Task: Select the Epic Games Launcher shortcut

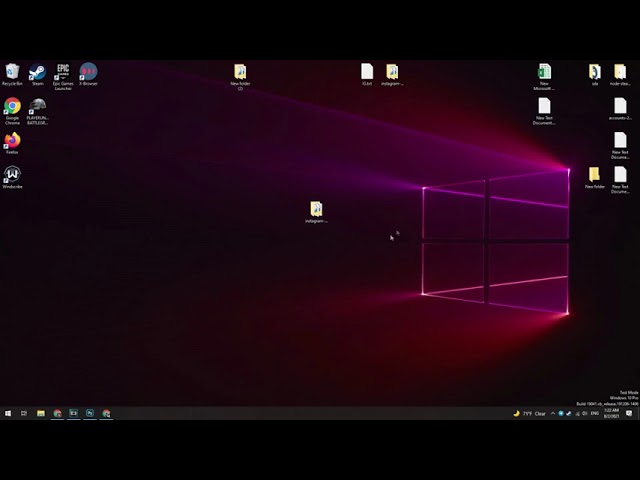Action: point(63,76)
